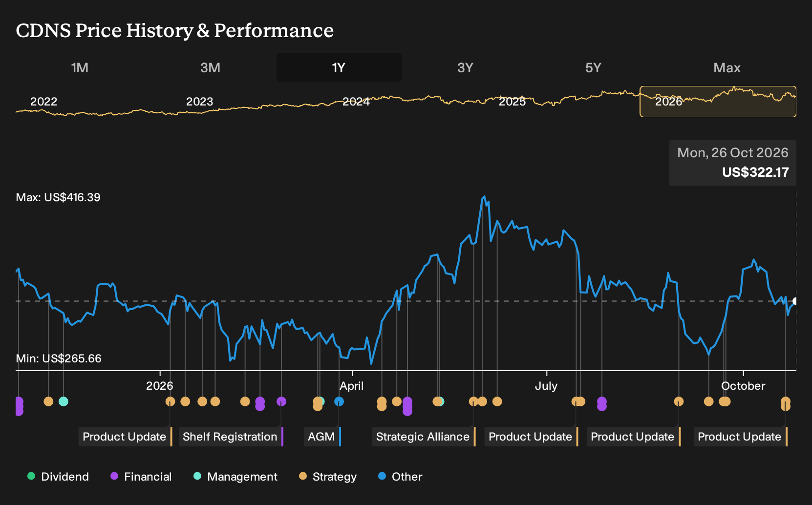812x505 pixels.
Task: Select the 1M time range tab
Action: pyautogui.click(x=80, y=67)
